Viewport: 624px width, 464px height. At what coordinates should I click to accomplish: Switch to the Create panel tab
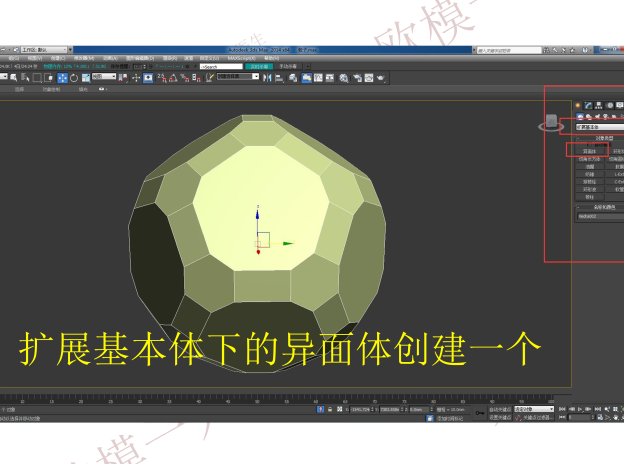click(577, 105)
